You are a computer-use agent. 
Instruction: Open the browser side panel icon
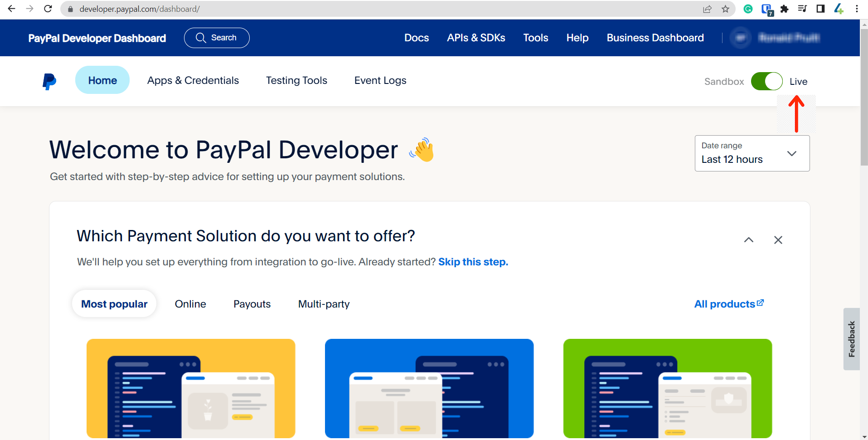tap(820, 9)
